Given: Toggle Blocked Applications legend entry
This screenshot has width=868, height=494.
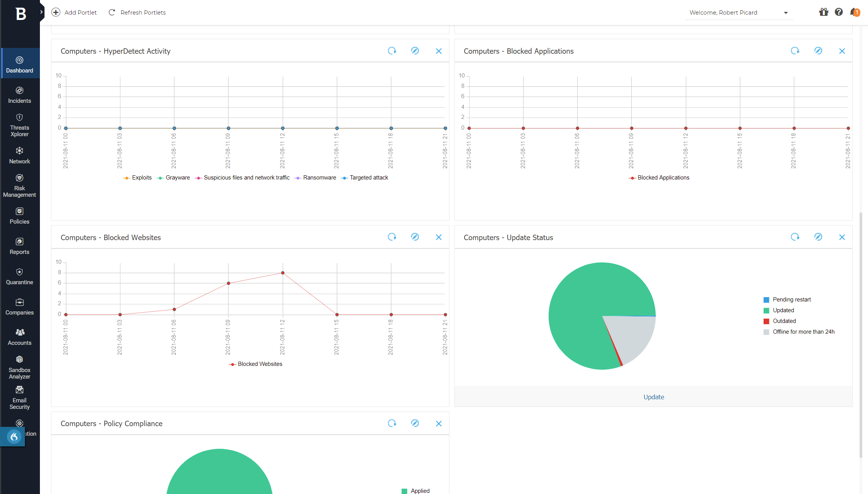Looking at the screenshot, I should tap(659, 178).
